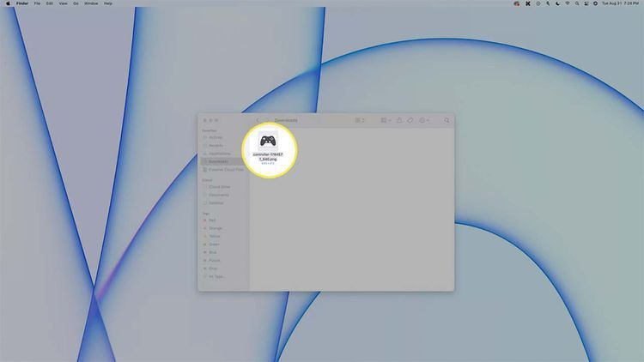Select Downloads in the Finder sidebar
Screen dimensions: 644x362
pyautogui.click(x=217, y=161)
